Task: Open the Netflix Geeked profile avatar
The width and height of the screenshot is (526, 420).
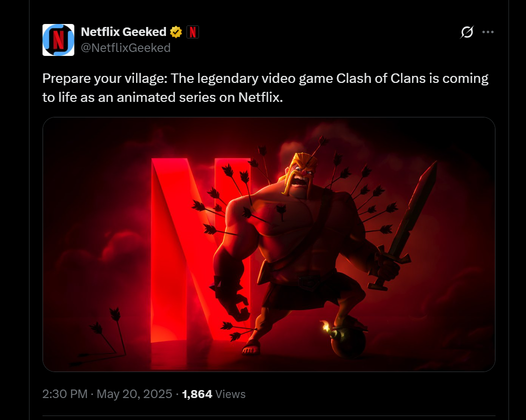Action: 58,40
